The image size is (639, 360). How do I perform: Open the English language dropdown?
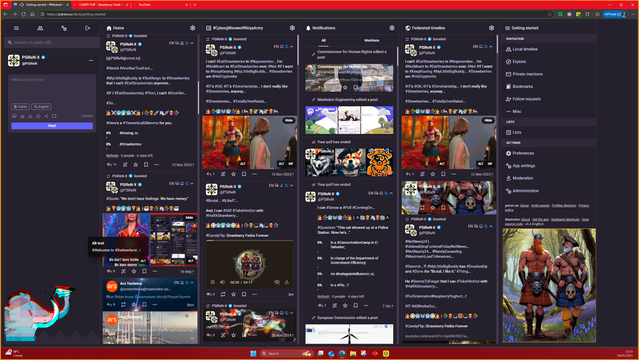point(42,106)
